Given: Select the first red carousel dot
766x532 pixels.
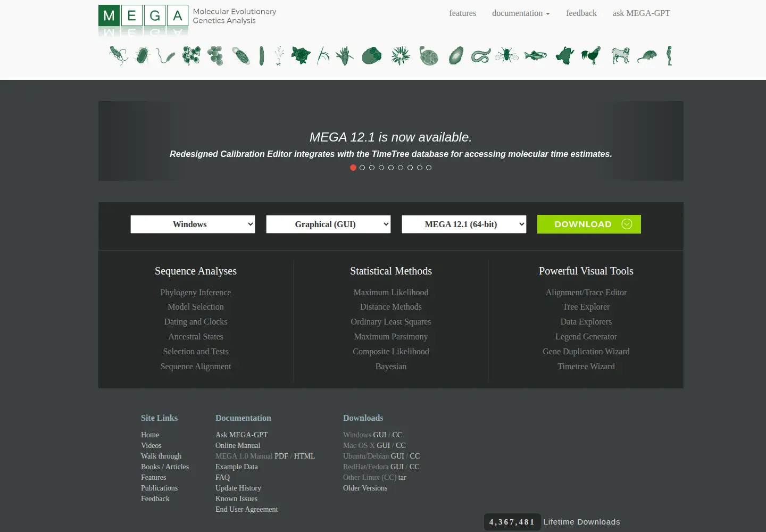Looking at the screenshot, I should tap(353, 168).
